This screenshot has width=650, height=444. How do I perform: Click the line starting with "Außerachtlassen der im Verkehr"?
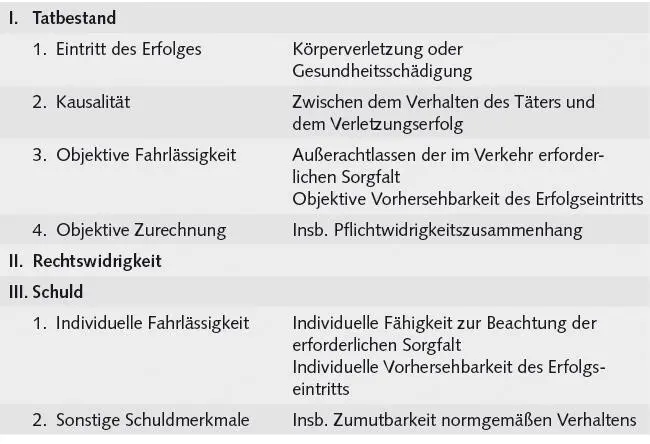coord(448,155)
